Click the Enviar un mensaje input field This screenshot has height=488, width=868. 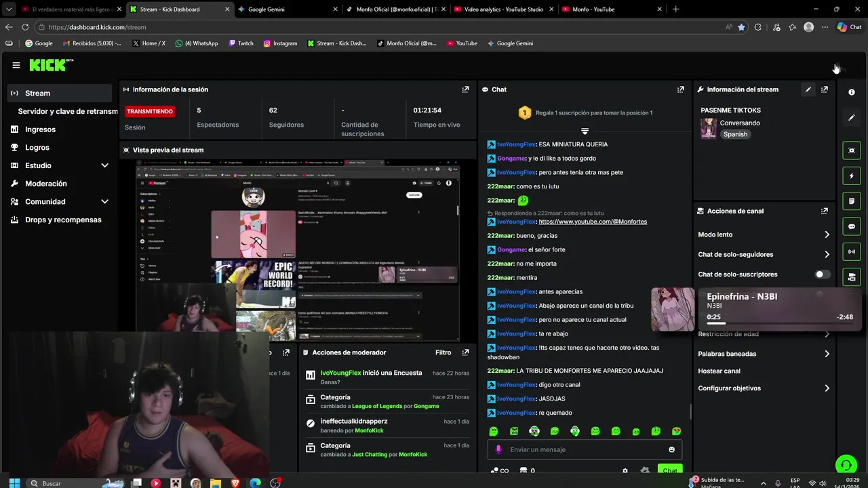[x=585, y=449]
